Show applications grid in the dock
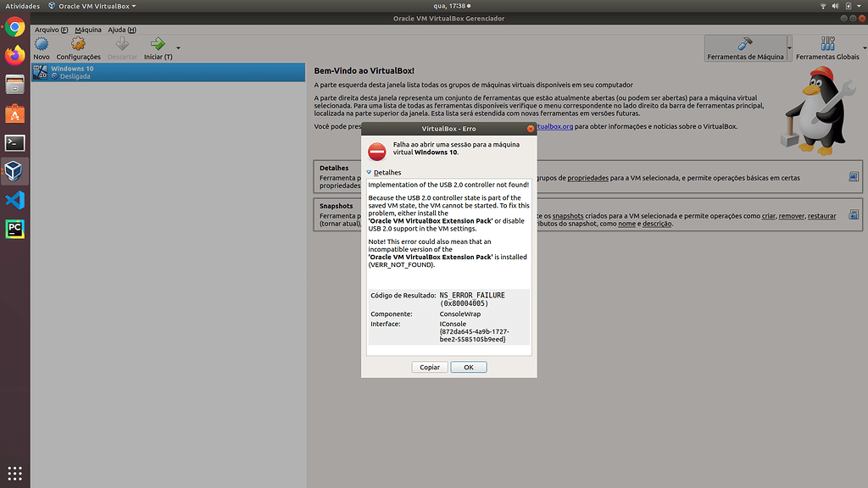Viewport: 868px width, 488px height. point(15,474)
